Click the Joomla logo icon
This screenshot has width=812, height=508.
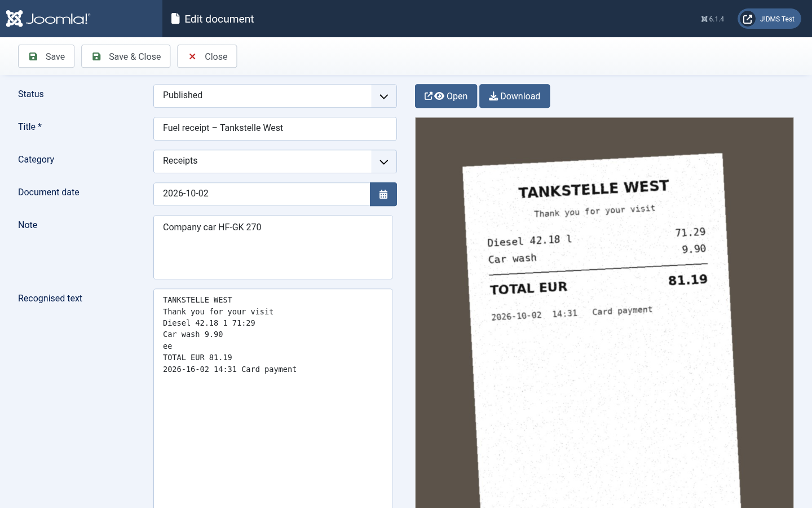14,19
